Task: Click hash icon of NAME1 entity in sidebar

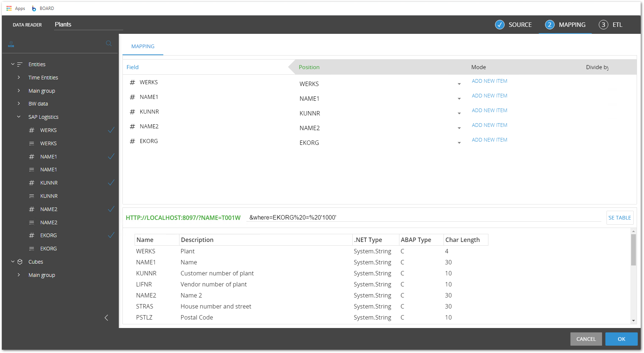Action: (32, 157)
